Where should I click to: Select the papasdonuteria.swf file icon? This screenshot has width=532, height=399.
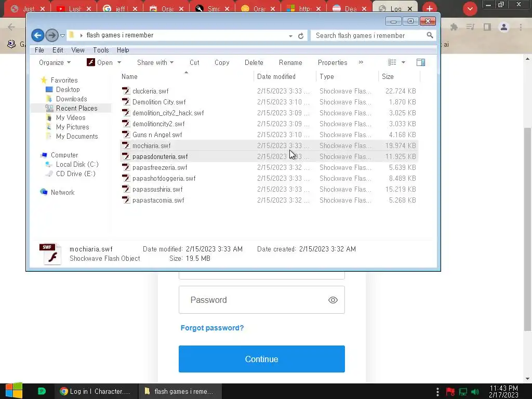(x=126, y=156)
